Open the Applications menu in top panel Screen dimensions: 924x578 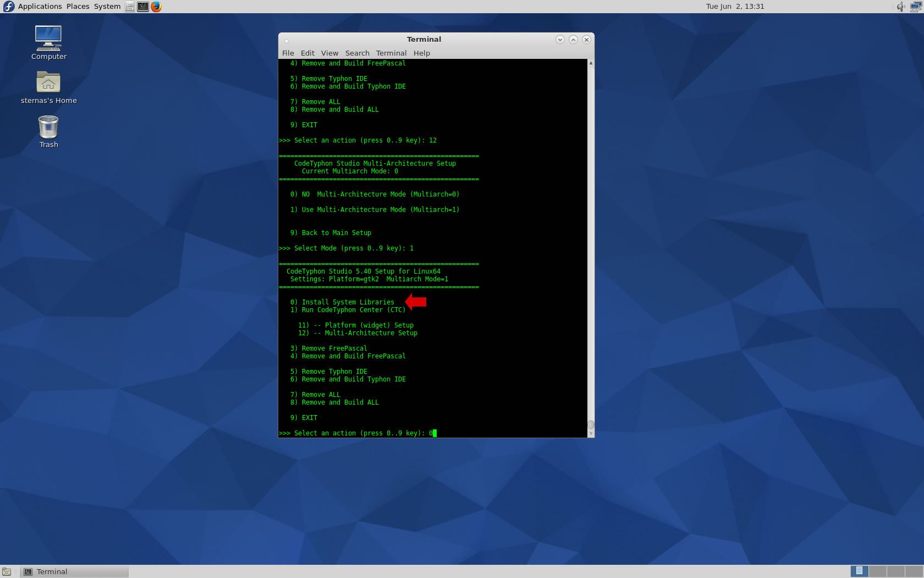(40, 7)
